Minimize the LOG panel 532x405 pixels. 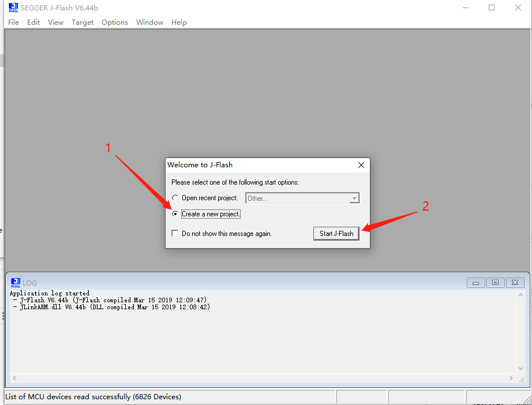pos(475,283)
